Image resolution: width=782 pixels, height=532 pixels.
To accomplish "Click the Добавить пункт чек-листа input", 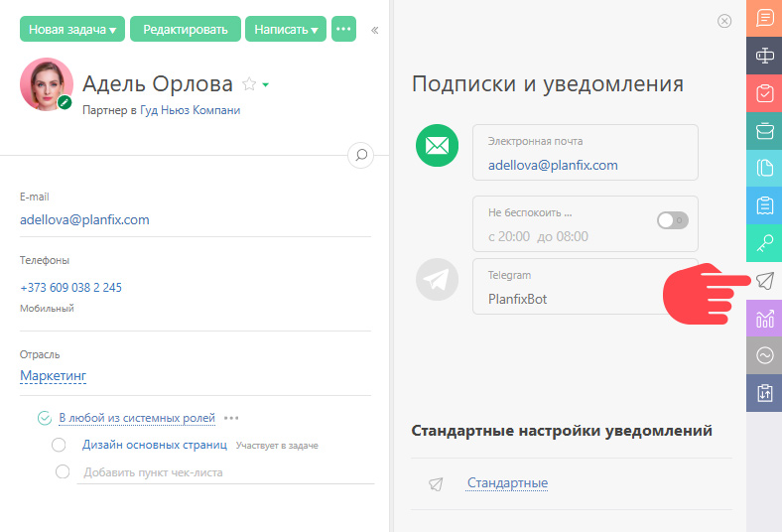I will click(225, 472).
